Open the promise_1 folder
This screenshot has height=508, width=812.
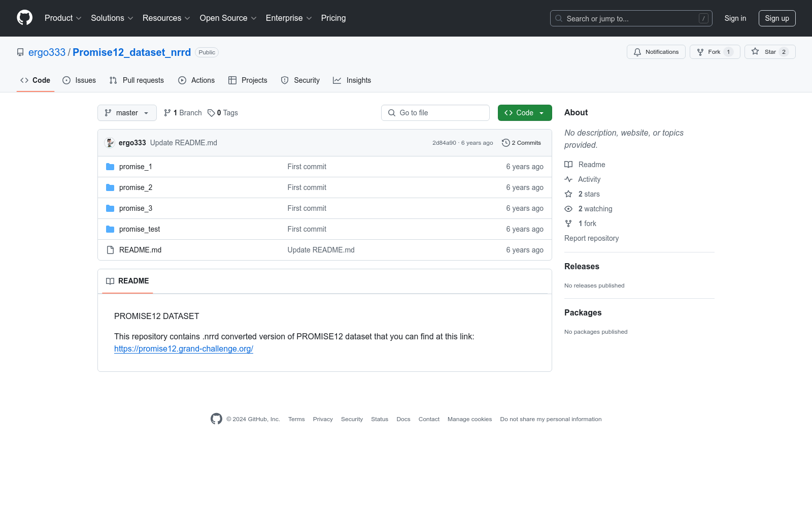point(136,167)
